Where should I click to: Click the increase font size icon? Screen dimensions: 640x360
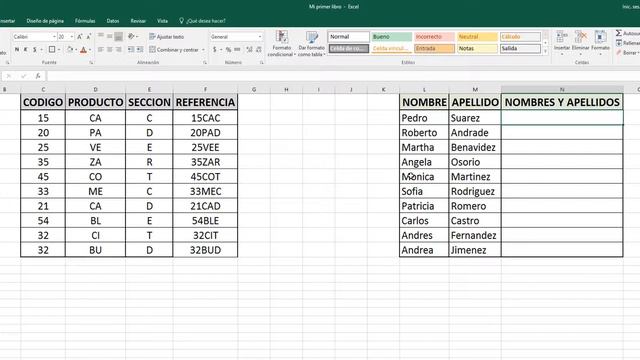coord(80,37)
